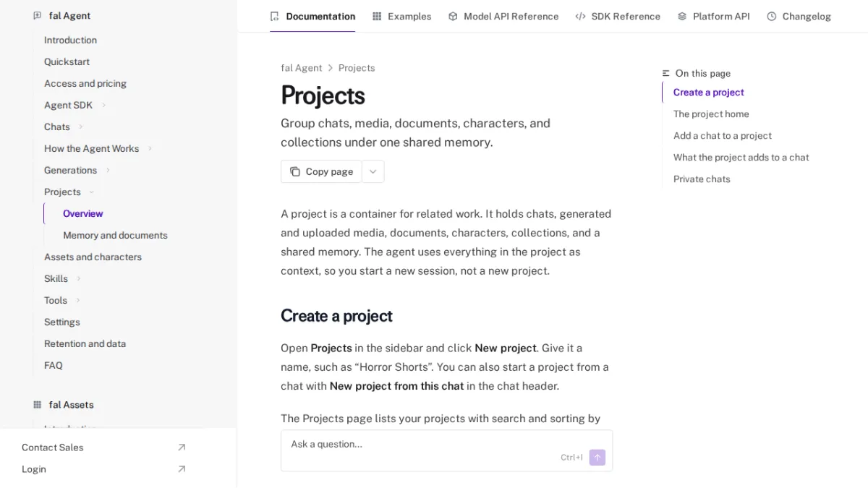Click the Copy page button
The image size is (868, 488).
[321, 171]
